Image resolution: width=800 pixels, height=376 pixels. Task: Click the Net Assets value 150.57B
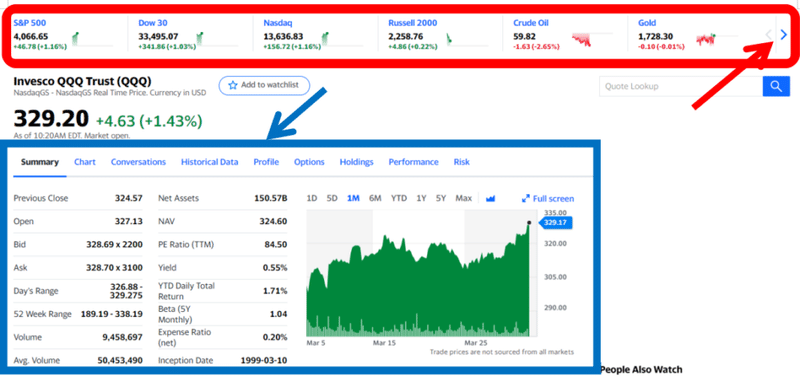pyautogui.click(x=271, y=198)
